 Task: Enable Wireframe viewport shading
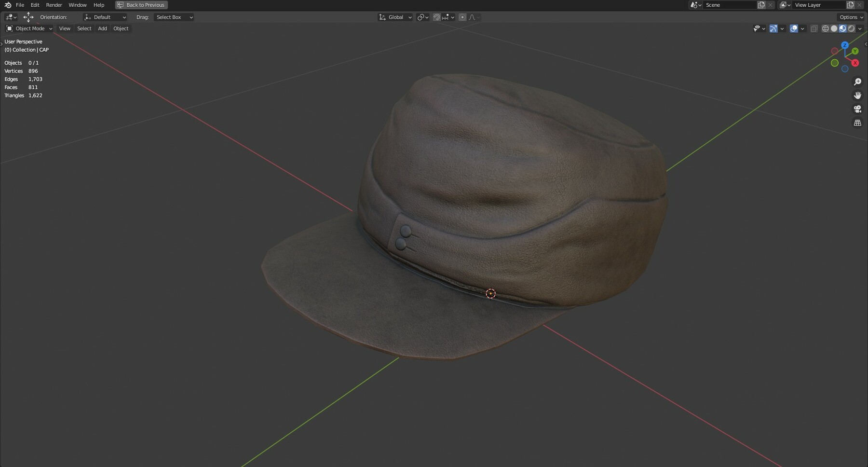pos(826,28)
